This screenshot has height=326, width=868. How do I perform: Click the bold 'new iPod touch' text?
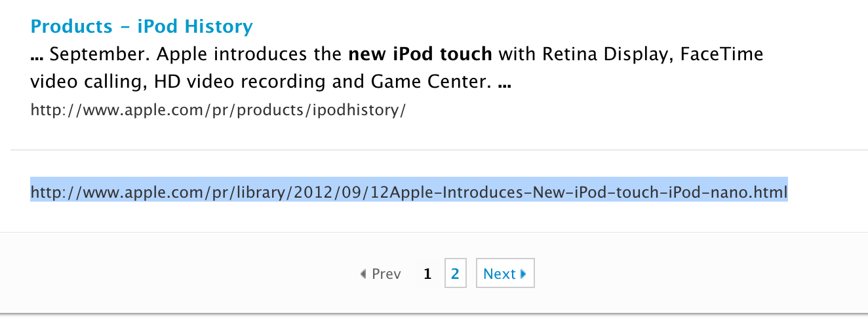click(420, 54)
